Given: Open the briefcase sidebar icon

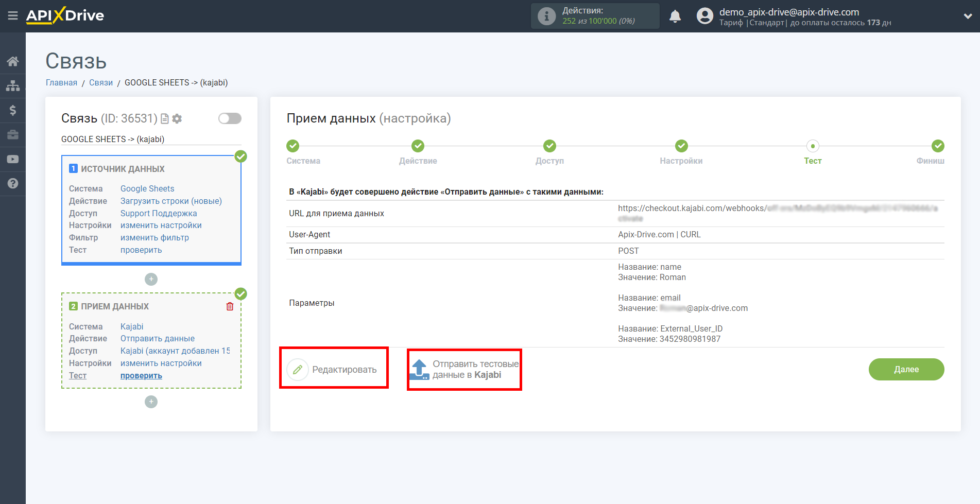Looking at the screenshot, I should point(13,134).
